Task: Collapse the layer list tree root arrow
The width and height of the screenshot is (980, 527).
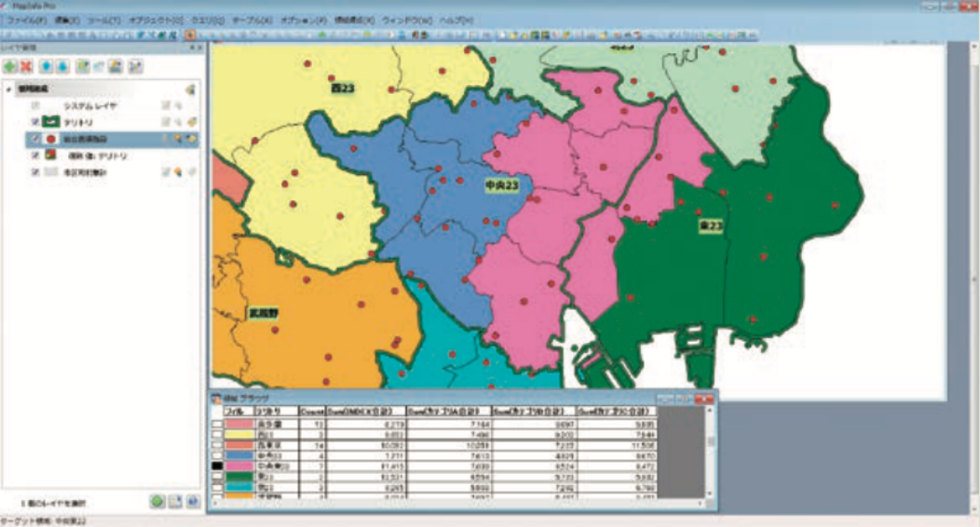Action: pyautogui.click(x=9, y=89)
